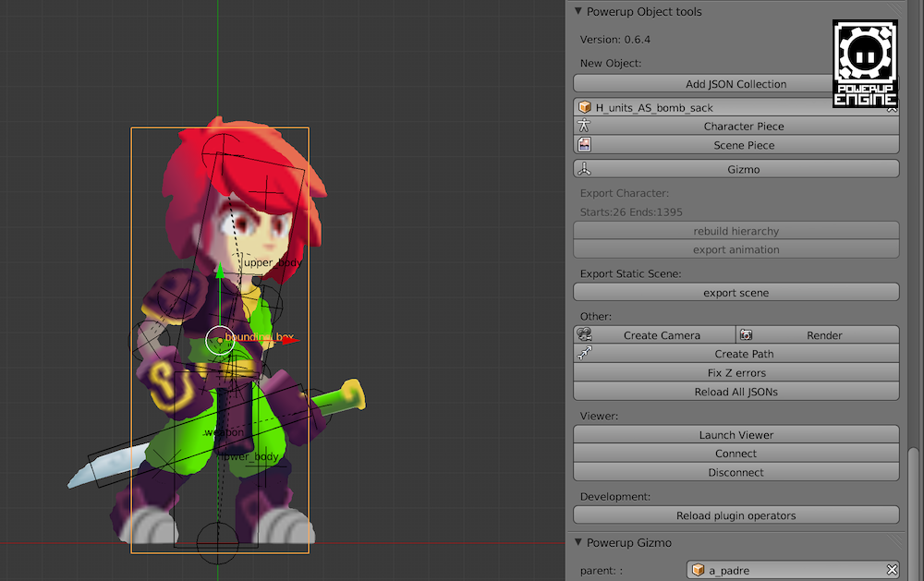Click the red X-axis manipulator arrow
The width and height of the screenshot is (924, 581).
(290, 340)
